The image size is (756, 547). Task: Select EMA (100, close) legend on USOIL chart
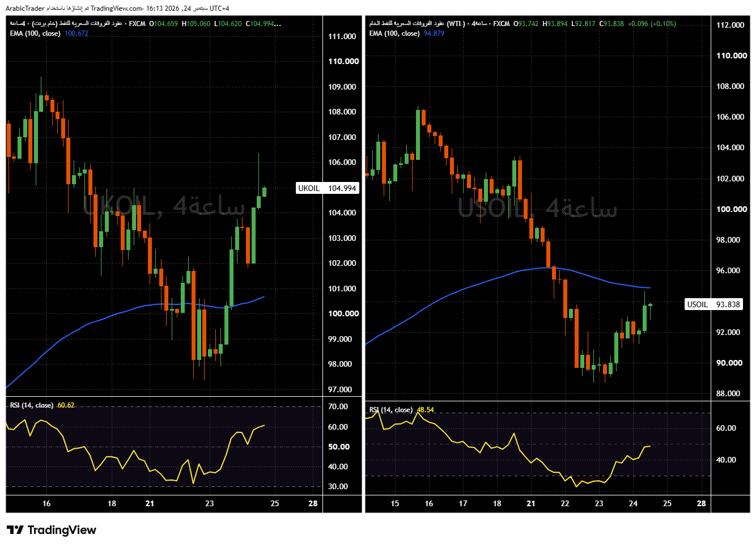point(394,33)
